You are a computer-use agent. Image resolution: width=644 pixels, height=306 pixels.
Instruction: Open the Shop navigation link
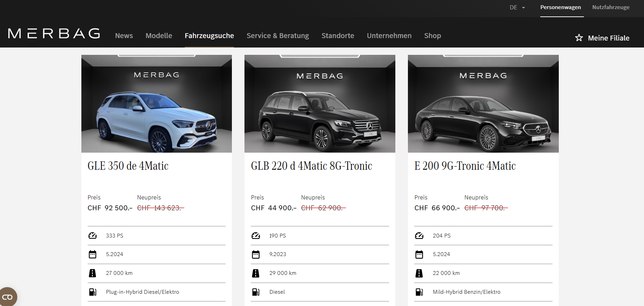click(432, 36)
